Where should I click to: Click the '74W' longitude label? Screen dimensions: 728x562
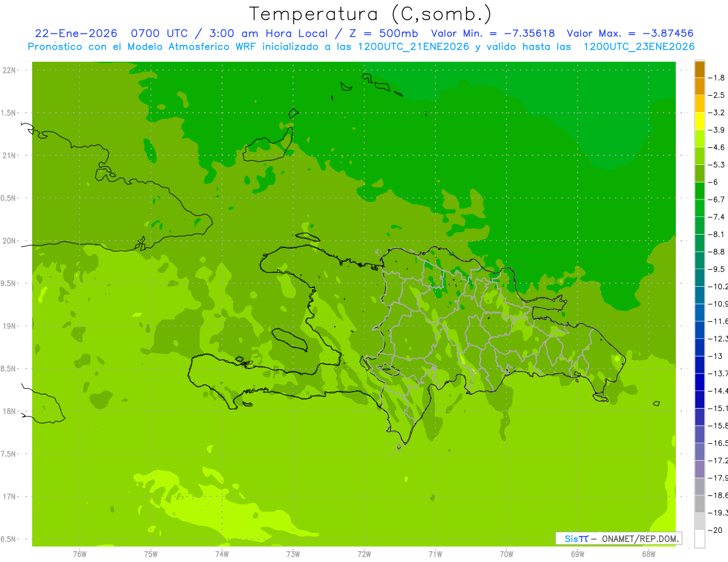[222, 554]
